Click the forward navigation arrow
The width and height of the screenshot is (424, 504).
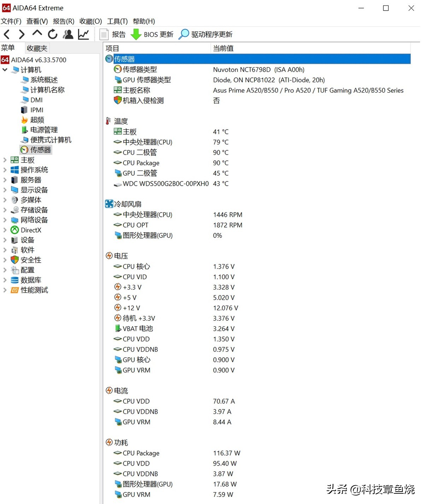(22, 34)
